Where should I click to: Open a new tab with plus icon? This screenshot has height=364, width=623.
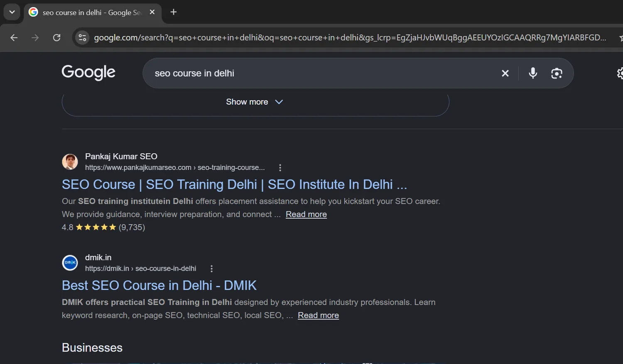(174, 12)
